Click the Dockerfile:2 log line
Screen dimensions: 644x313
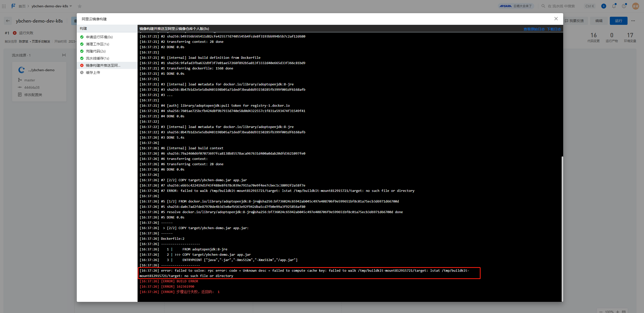tap(162, 239)
